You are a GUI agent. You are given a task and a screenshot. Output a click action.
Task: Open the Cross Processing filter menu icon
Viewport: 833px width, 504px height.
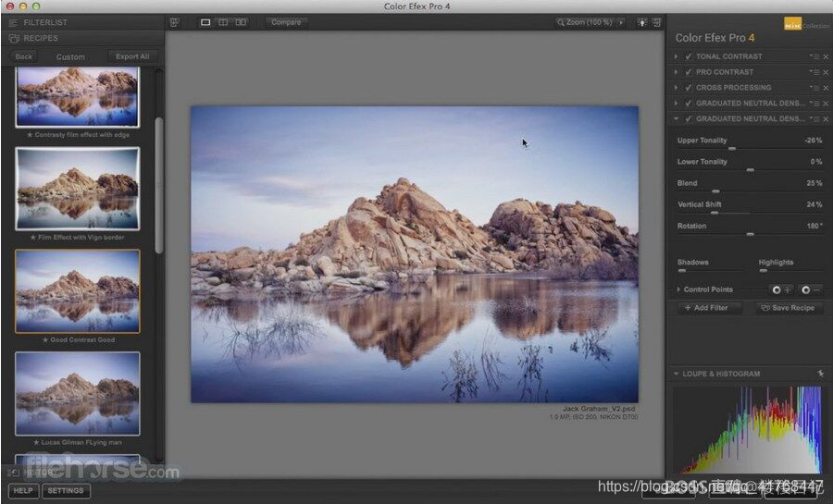[814, 88]
